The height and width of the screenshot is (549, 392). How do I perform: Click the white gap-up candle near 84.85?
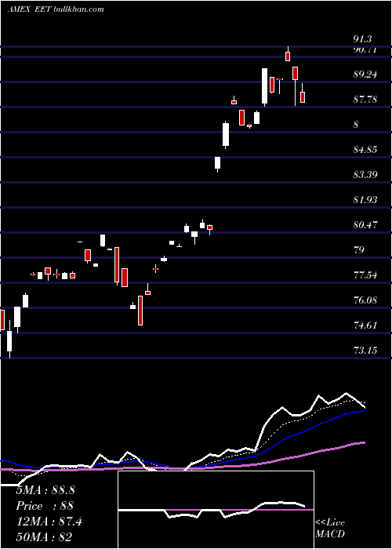(218, 163)
